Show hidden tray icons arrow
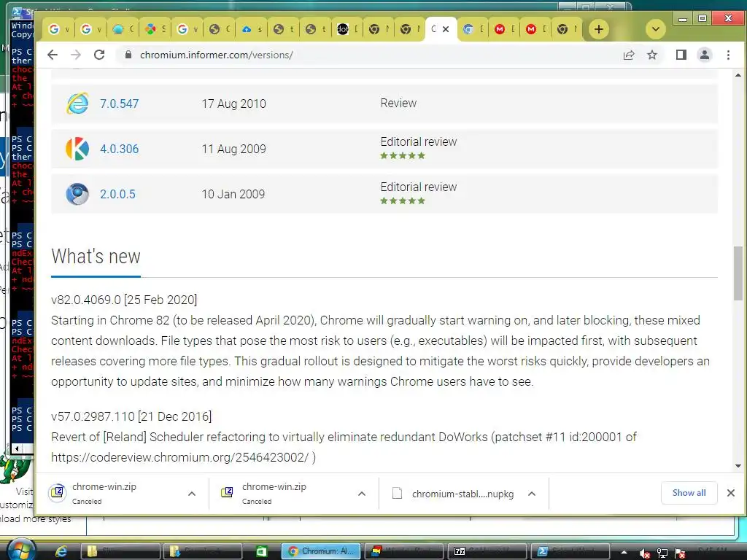 [x=624, y=553]
